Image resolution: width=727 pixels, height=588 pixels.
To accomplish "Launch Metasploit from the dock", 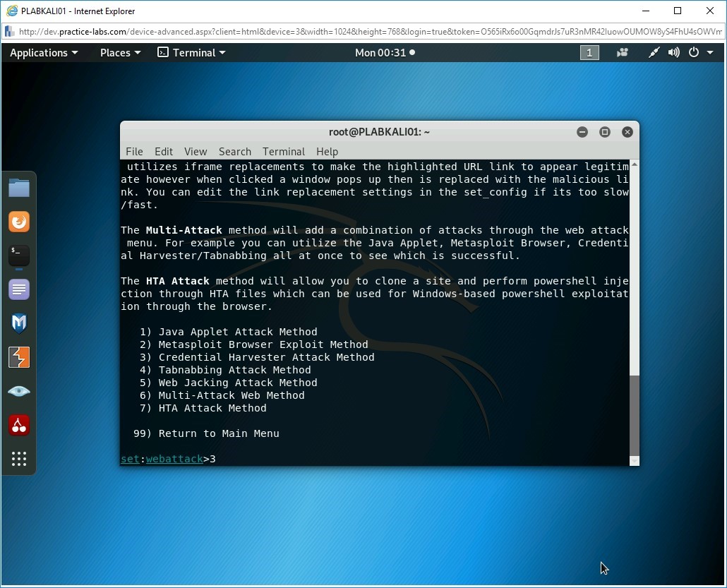I will pos(19,323).
